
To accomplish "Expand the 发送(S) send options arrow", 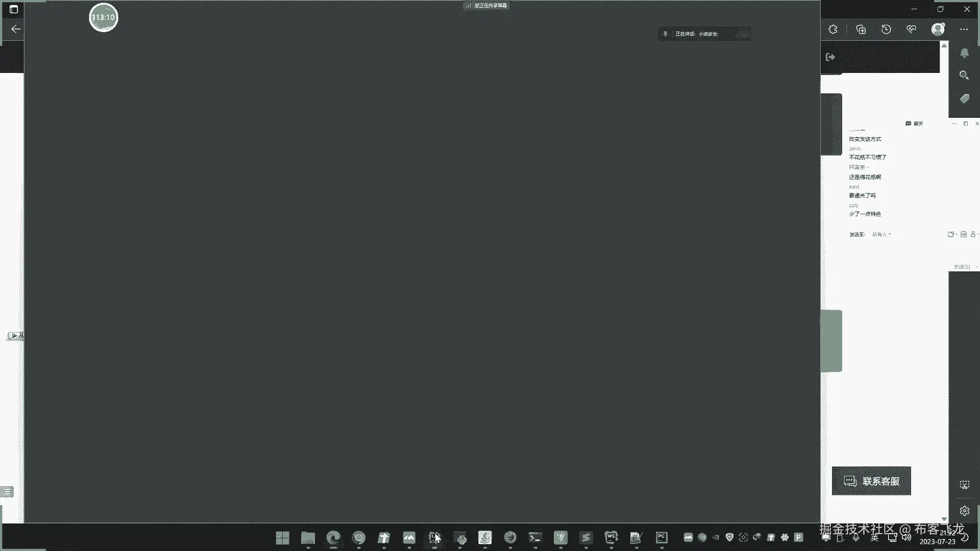I will (976, 267).
